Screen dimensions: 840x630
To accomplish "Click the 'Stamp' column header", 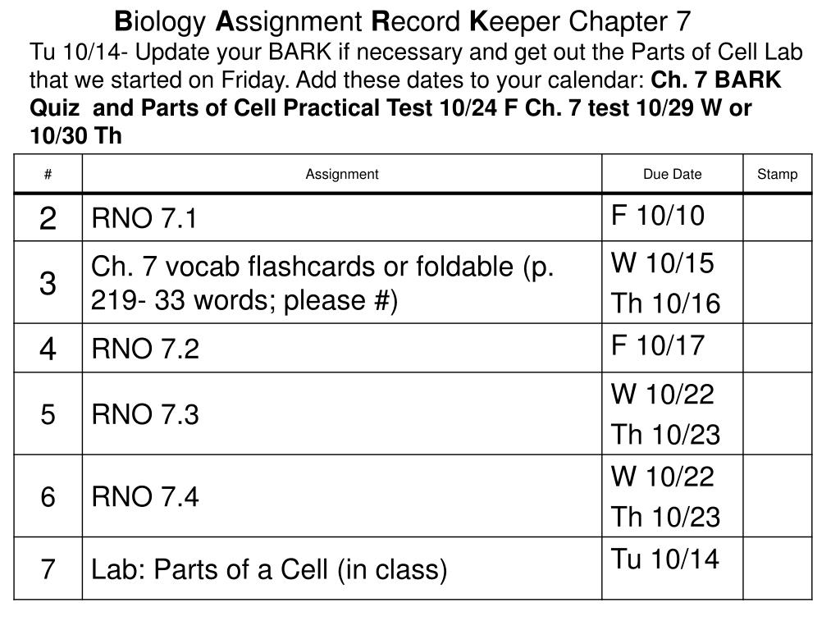I will [x=778, y=174].
